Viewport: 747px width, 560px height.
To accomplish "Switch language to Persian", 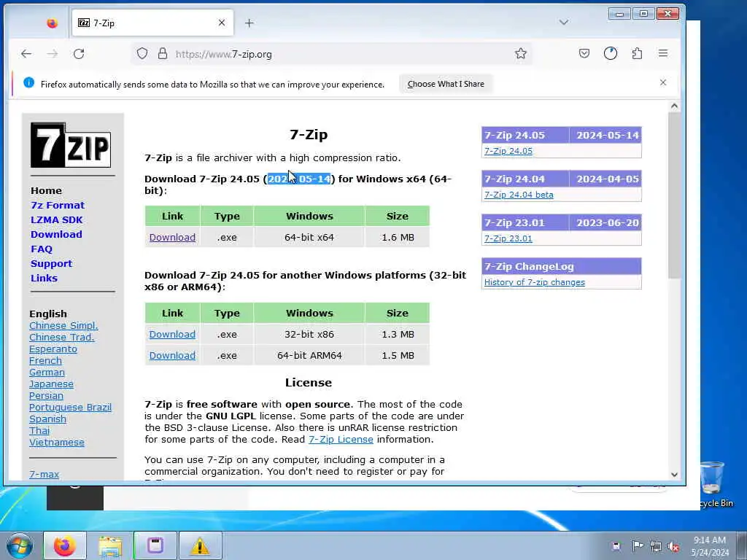I will (x=46, y=396).
